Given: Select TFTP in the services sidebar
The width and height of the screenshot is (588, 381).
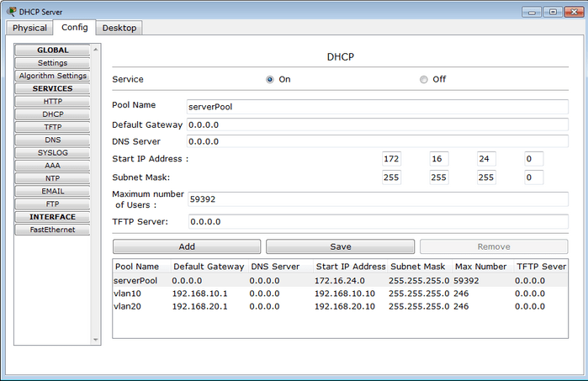Looking at the screenshot, I should [x=52, y=127].
